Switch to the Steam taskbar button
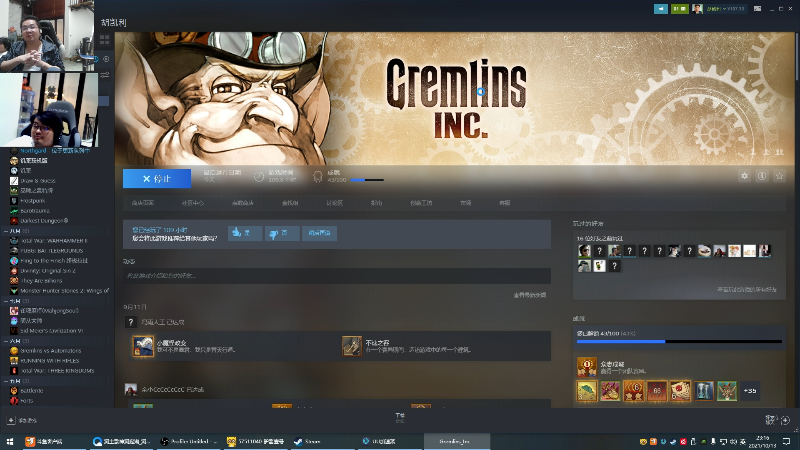The width and height of the screenshot is (800, 450). pos(322,441)
